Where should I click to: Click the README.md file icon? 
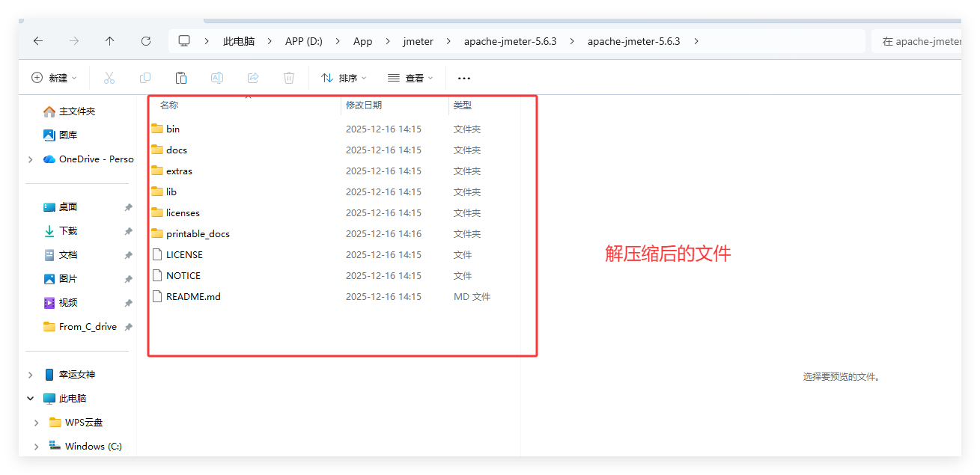click(x=157, y=296)
